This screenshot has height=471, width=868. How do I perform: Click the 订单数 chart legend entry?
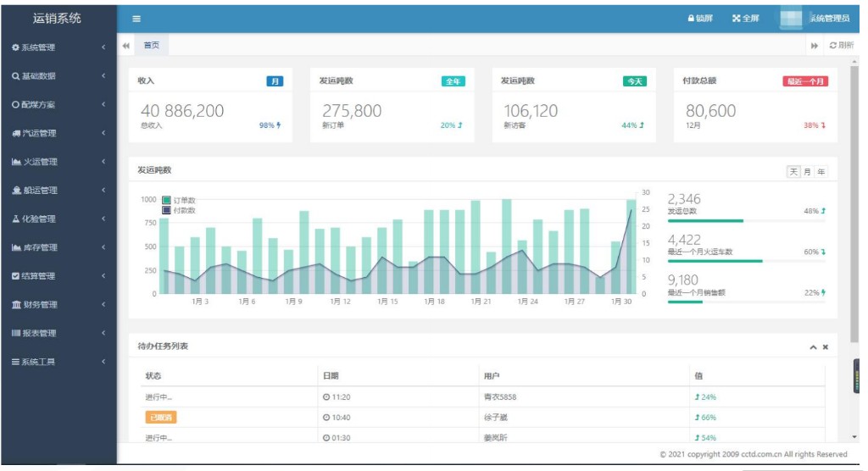[x=179, y=201]
